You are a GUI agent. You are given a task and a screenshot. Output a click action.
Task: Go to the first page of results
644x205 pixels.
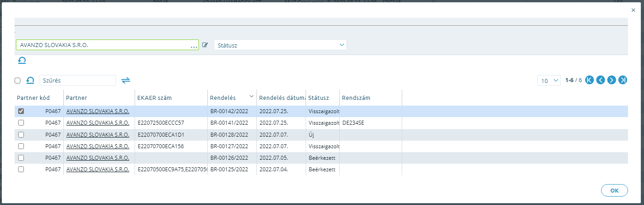pos(590,80)
